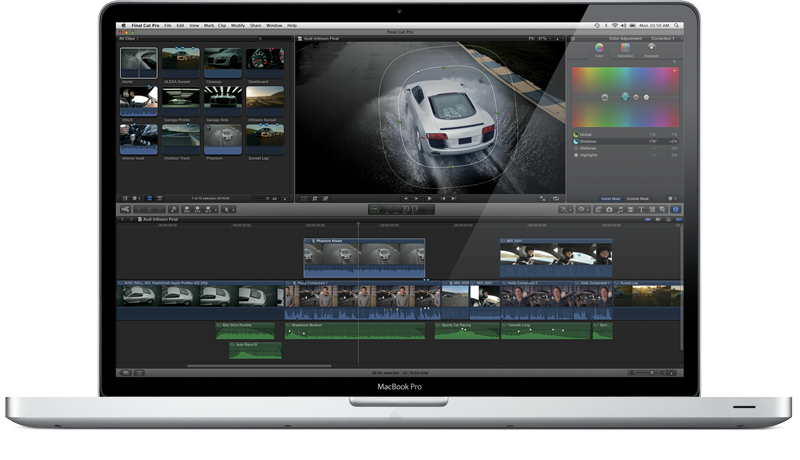Open the keyword editor key icon

pos(173,210)
